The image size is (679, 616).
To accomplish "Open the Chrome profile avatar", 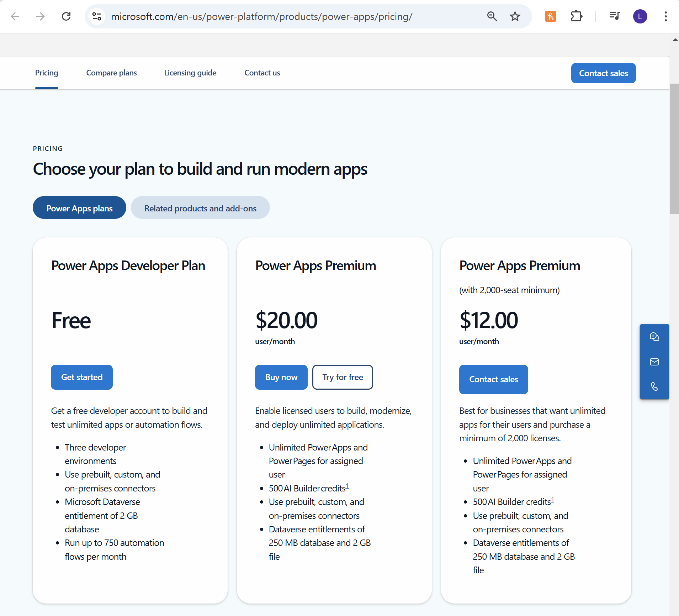I will pos(640,16).
